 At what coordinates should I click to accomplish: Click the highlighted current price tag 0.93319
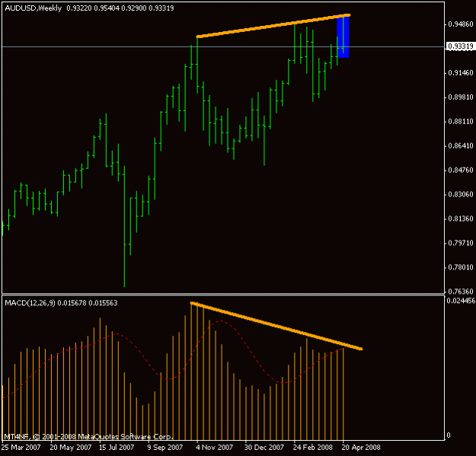pyautogui.click(x=461, y=46)
